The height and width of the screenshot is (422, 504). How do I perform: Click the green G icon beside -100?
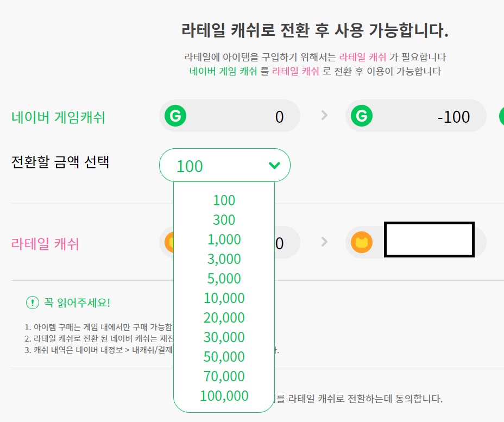(x=361, y=116)
